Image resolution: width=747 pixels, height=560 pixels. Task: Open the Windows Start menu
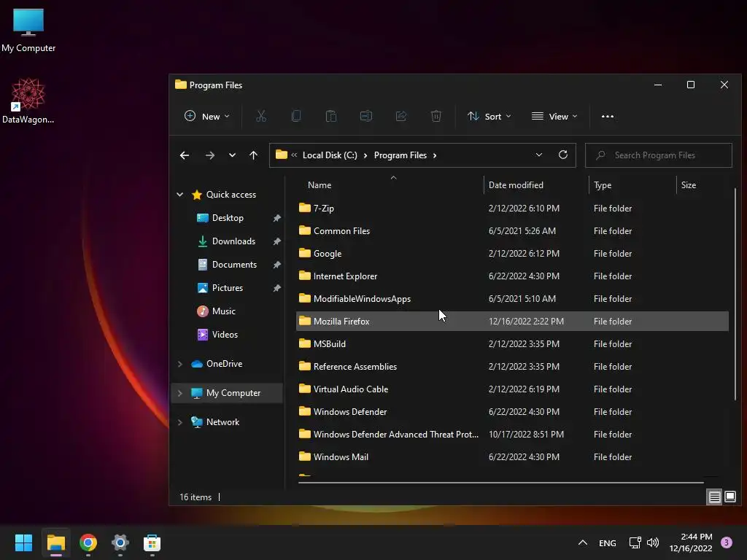tap(23, 542)
